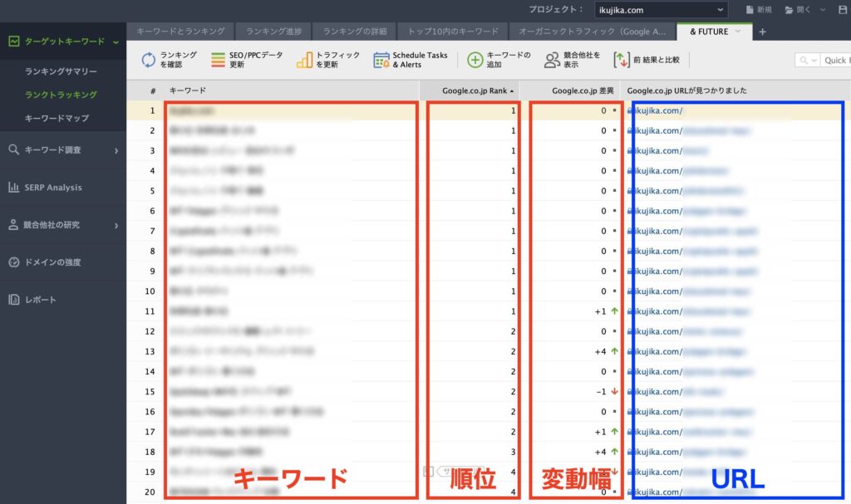
Task: Click the トラフィックを更新 bar chart icon
Action: click(x=304, y=60)
